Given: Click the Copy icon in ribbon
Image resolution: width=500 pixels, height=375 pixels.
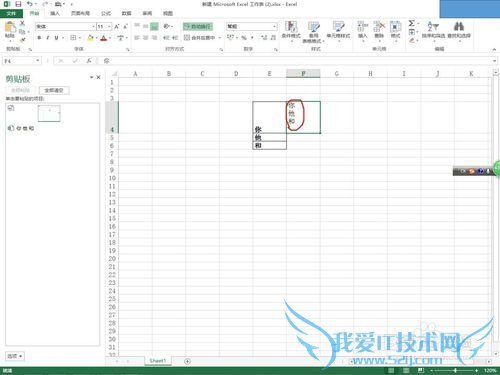Looking at the screenshot, I should click(x=22, y=32).
